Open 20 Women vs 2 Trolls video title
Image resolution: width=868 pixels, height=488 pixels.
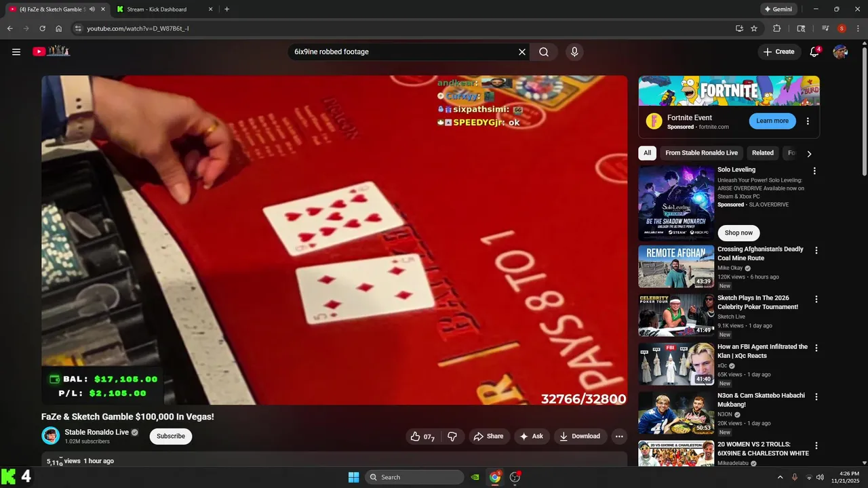point(763,449)
